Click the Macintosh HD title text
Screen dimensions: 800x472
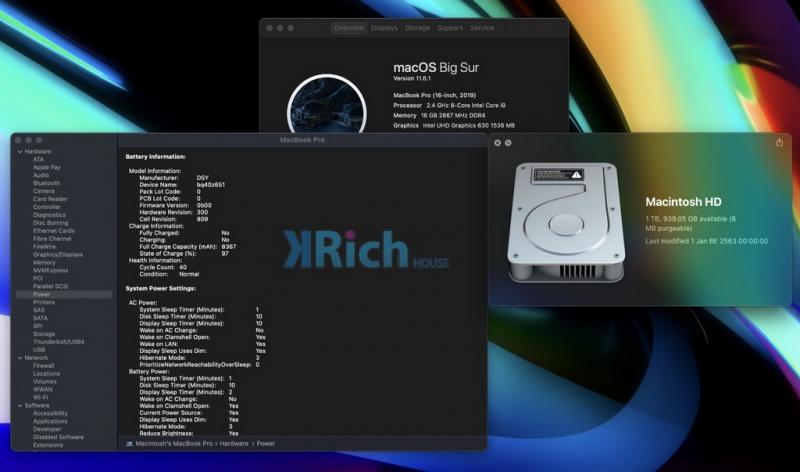[x=683, y=202]
